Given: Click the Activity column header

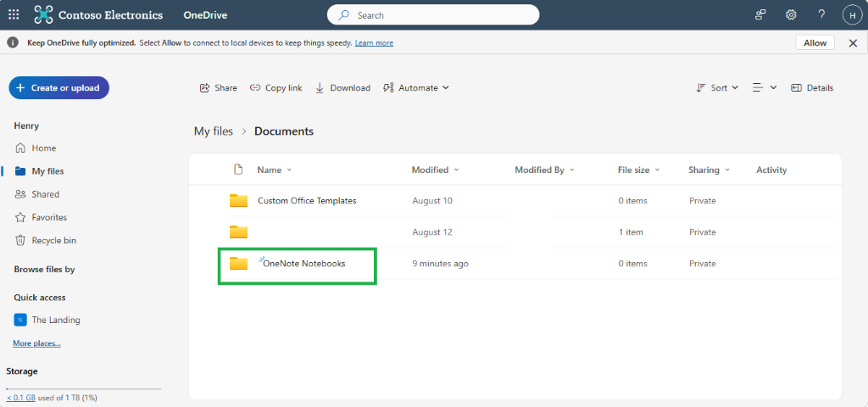Looking at the screenshot, I should pos(771,170).
